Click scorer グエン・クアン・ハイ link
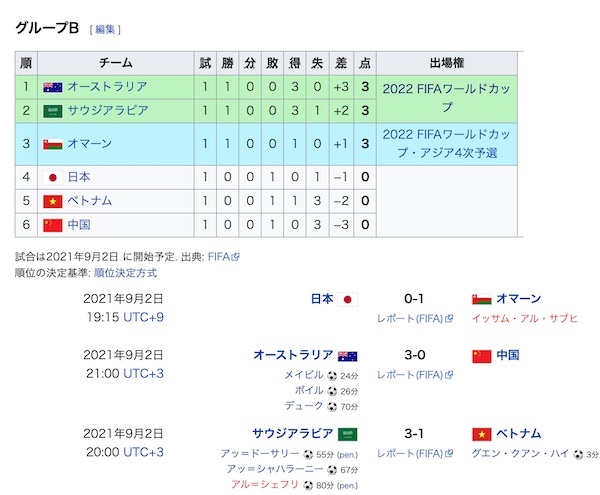This screenshot has width=600, height=495. [521, 454]
